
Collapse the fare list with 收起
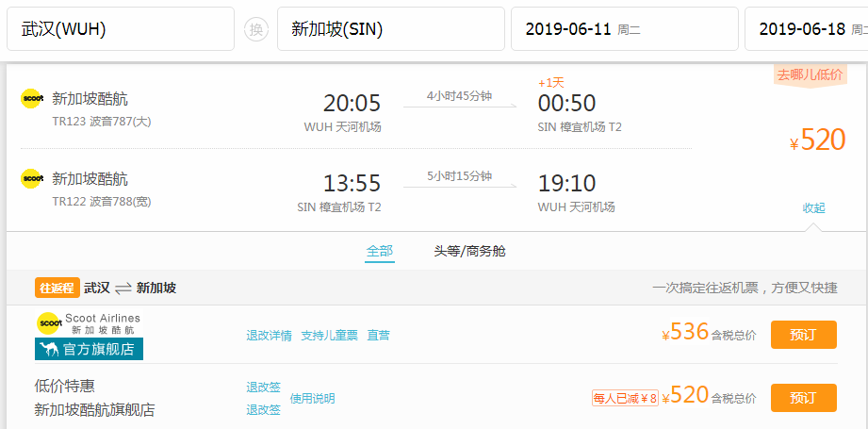click(813, 207)
